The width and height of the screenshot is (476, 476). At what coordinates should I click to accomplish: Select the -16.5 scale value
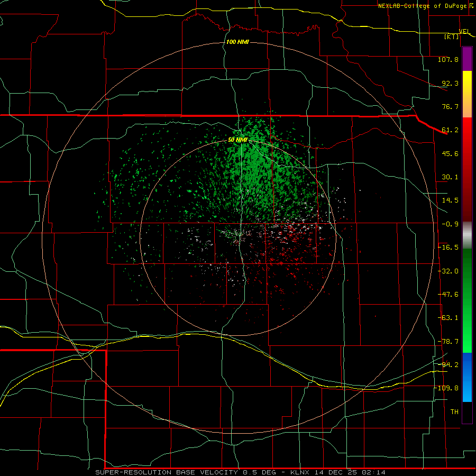click(448, 248)
